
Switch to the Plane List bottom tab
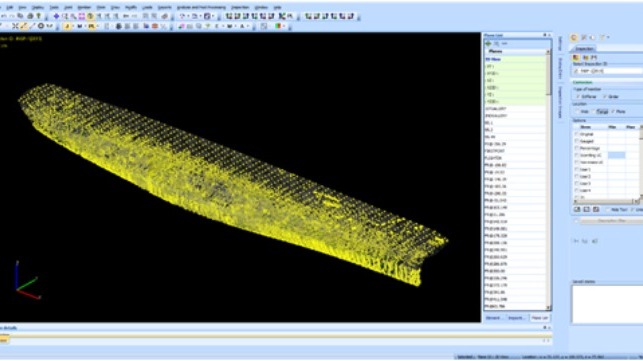tap(539, 318)
